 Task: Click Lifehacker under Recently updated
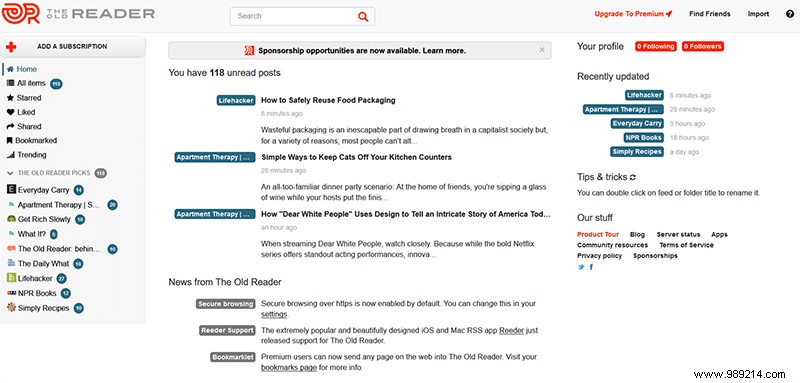[644, 95]
